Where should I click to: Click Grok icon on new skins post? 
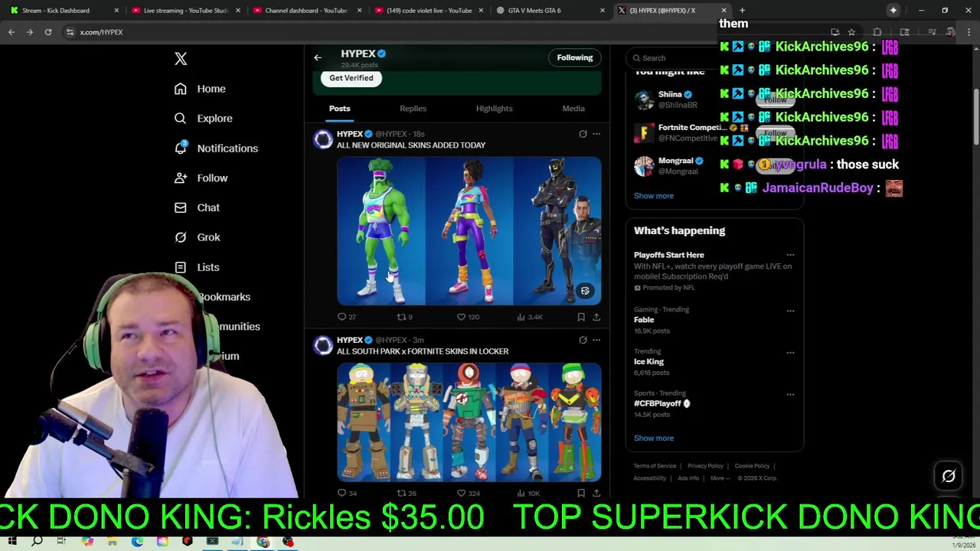coord(583,134)
